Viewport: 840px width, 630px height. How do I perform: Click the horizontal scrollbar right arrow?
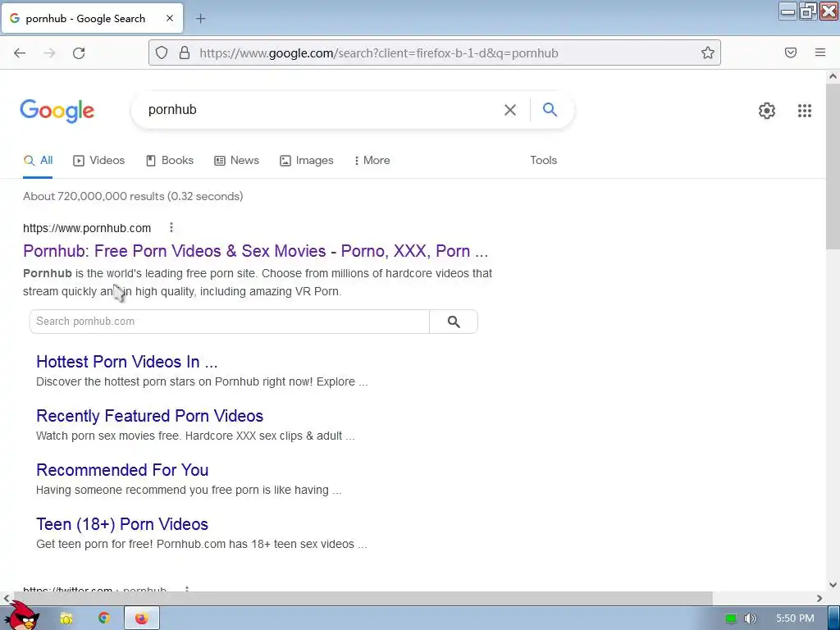pyautogui.click(x=819, y=598)
